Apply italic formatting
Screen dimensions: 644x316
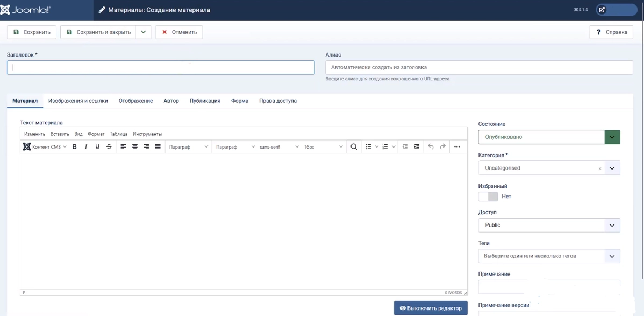[85, 147]
